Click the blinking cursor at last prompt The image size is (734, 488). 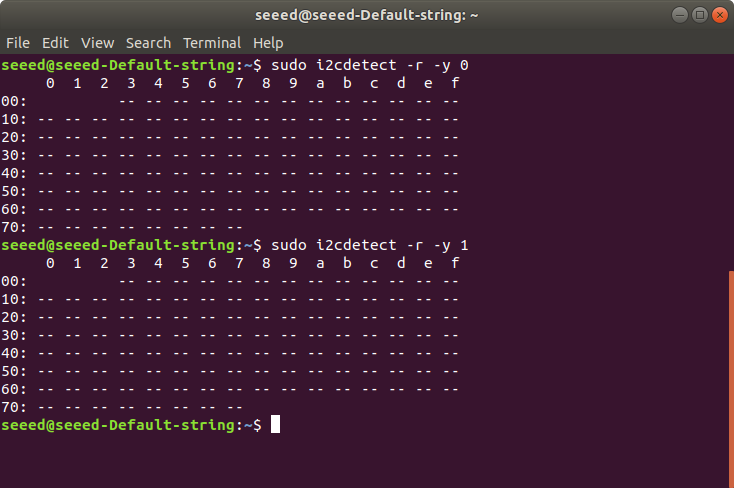pos(275,424)
